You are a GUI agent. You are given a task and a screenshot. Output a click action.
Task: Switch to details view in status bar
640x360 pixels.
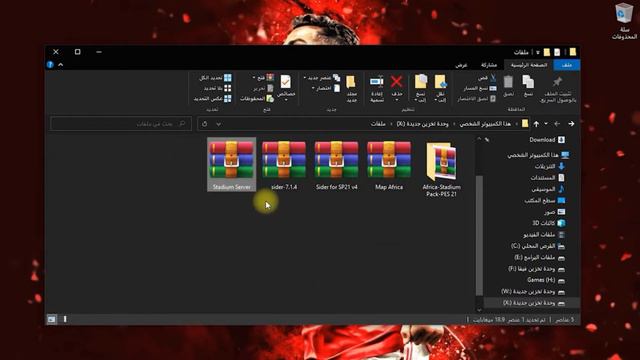tap(65, 319)
